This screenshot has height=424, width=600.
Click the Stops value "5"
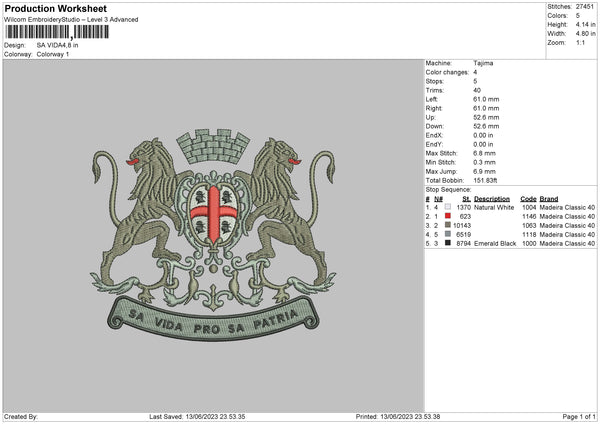(475, 81)
